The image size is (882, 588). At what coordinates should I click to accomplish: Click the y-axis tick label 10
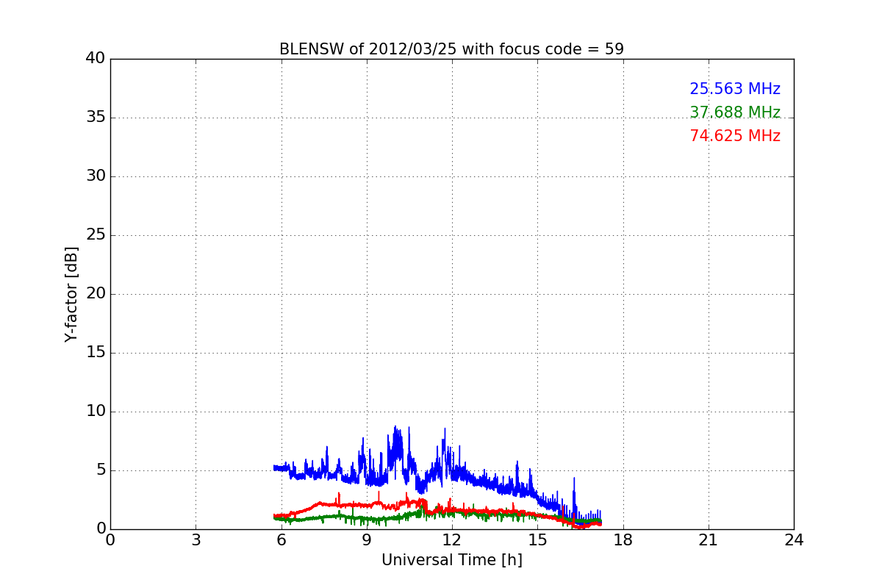(96, 412)
